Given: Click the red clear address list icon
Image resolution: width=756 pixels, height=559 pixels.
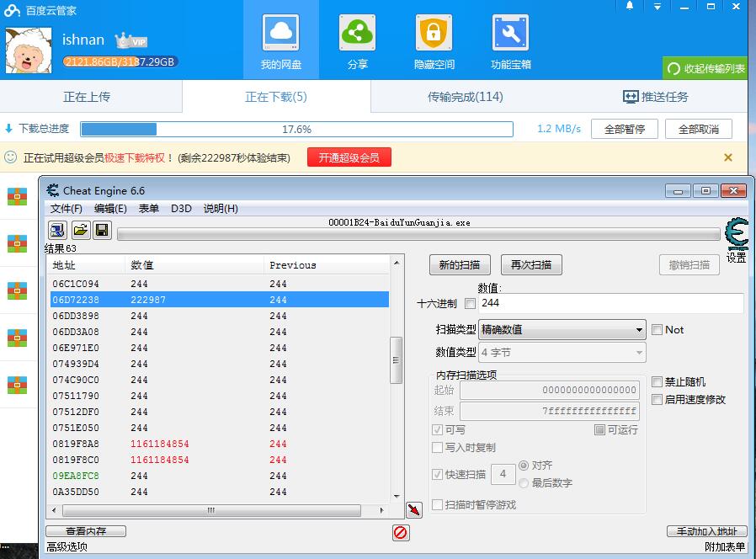Looking at the screenshot, I should [401, 532].
